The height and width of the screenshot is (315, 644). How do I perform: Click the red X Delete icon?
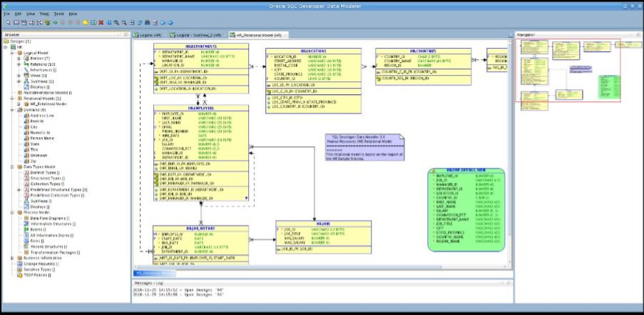101,23
